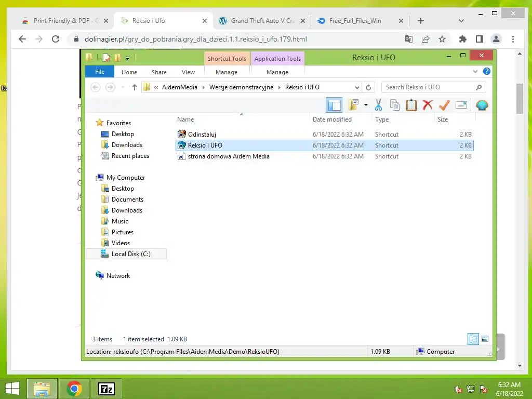Open Manage tab under Application Tools
The height and width of the screenshot is (399, 532).
(277, 72)
